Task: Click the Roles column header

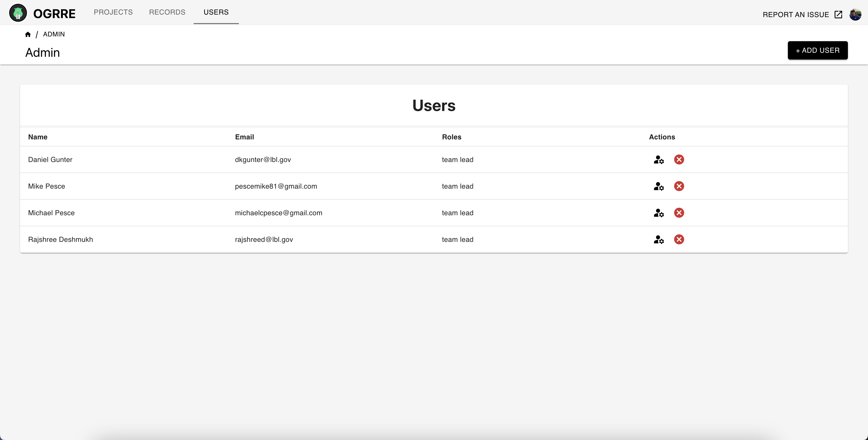Action: click(x=452, y=137)
